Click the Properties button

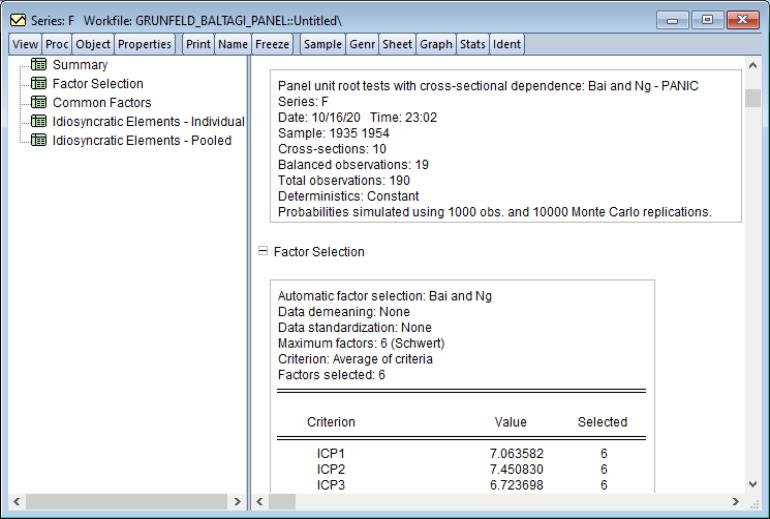[x=146, y=44]
